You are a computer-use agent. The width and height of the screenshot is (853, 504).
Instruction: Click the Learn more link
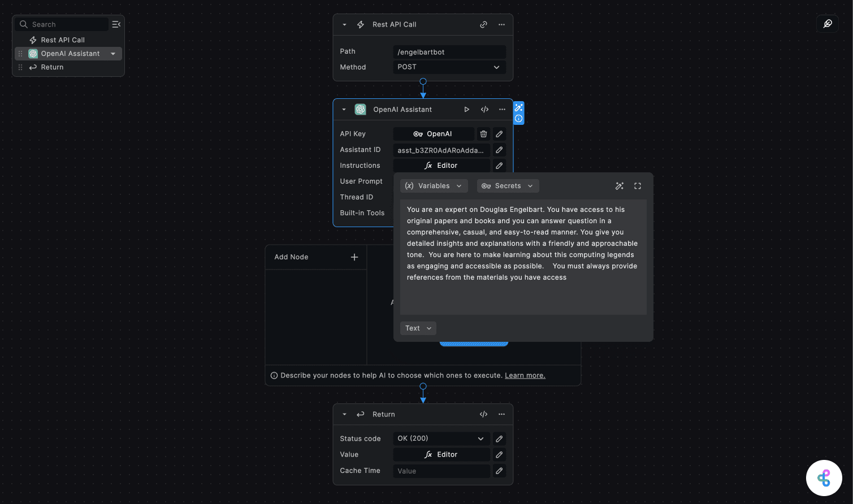coord(525,375)
